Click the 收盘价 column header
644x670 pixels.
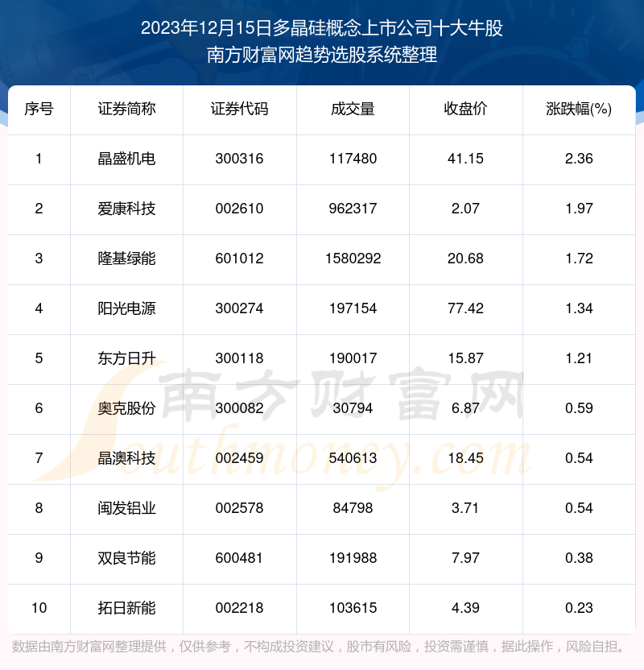click(465, 109)
